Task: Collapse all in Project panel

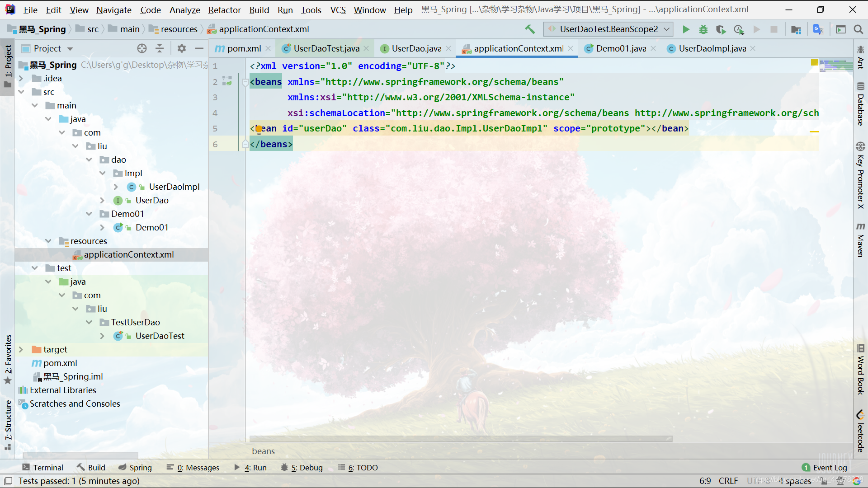Action: (x=160, y=48)
